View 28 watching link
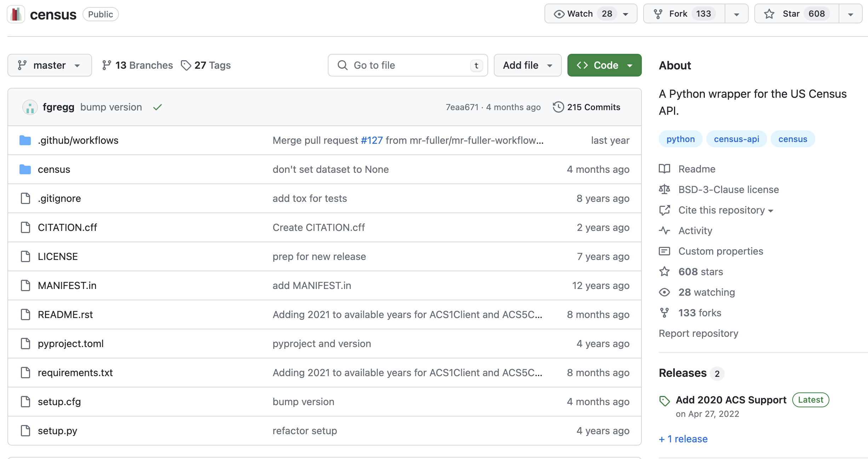Viewport: 868px width, 459px height. [707, 292]
